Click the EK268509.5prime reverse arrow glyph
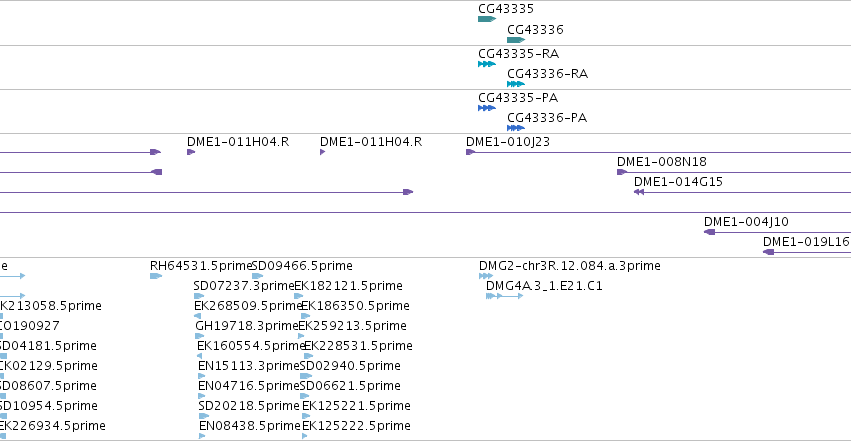This screenshot has height=441, width=851. coord(198,316)
